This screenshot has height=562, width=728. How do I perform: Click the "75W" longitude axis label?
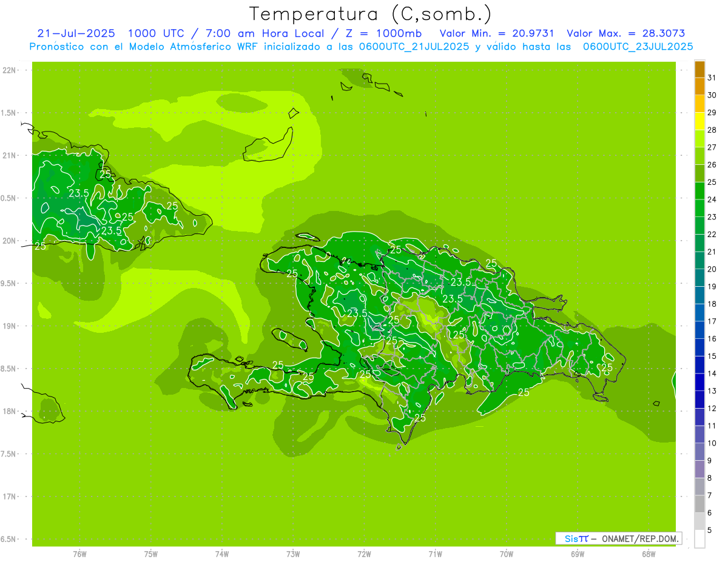click(150, 554)
